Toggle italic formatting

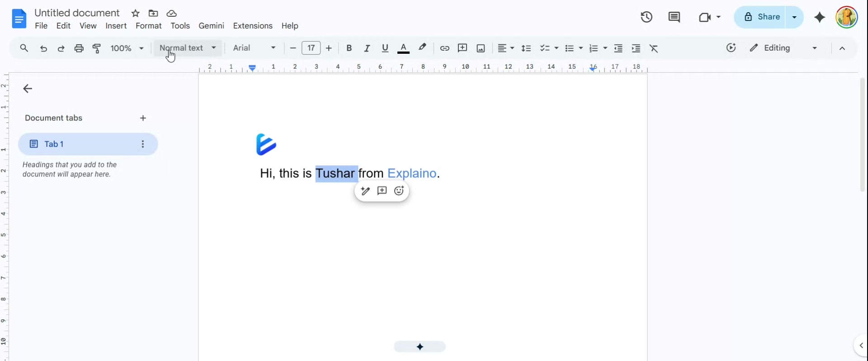367,48
